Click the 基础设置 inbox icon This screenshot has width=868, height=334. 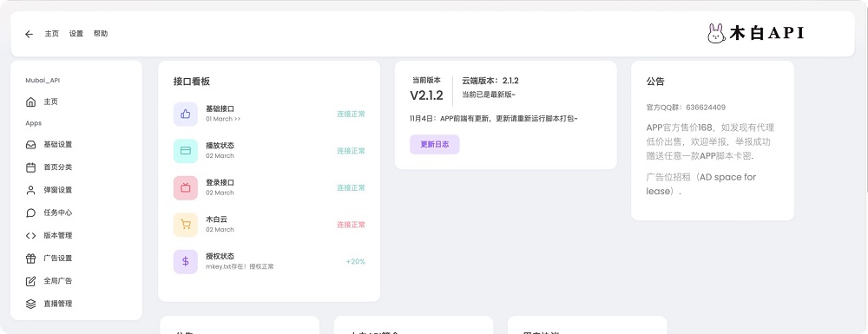[x=31, y=144]
